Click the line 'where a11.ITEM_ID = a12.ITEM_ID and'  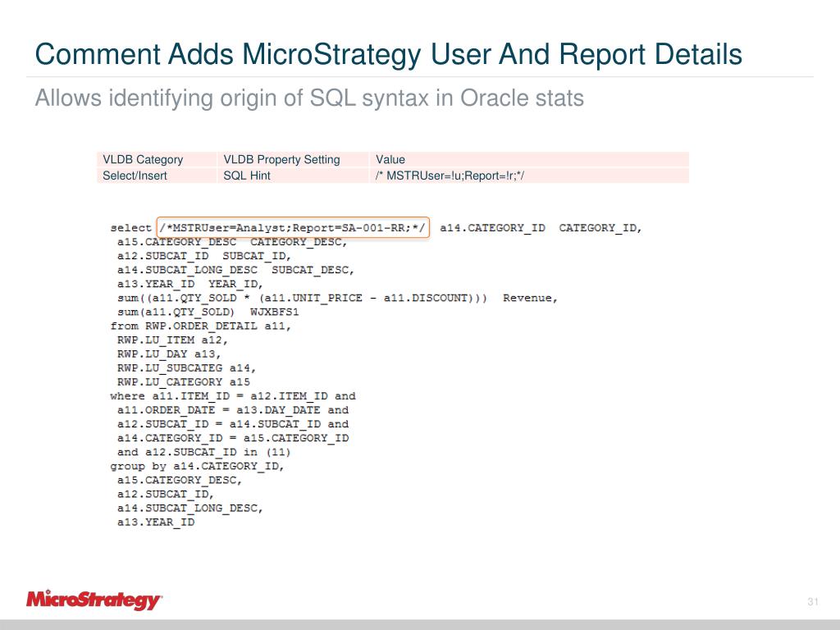tap(233, 396)
